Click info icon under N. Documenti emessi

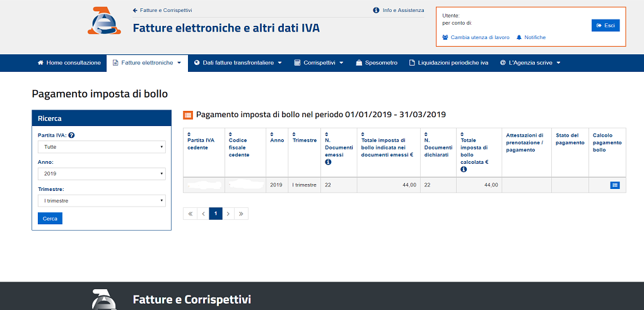point(328,163)
